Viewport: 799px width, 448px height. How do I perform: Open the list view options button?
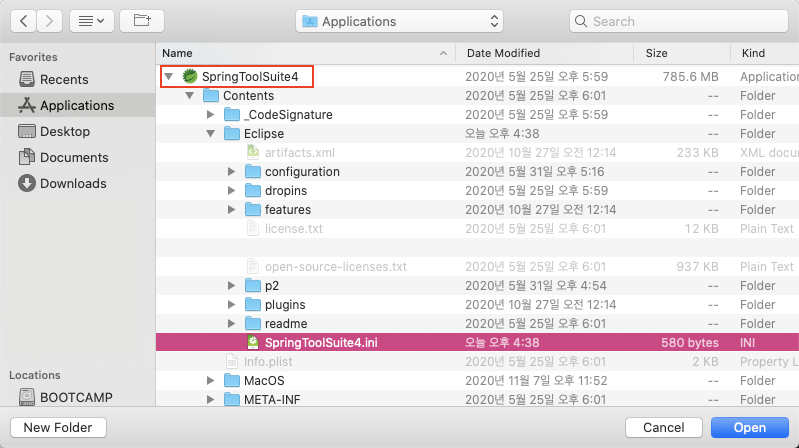point(92,21)
